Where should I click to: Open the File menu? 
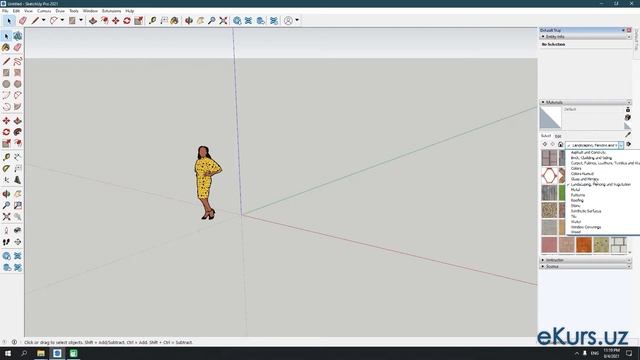pos(5,11)
